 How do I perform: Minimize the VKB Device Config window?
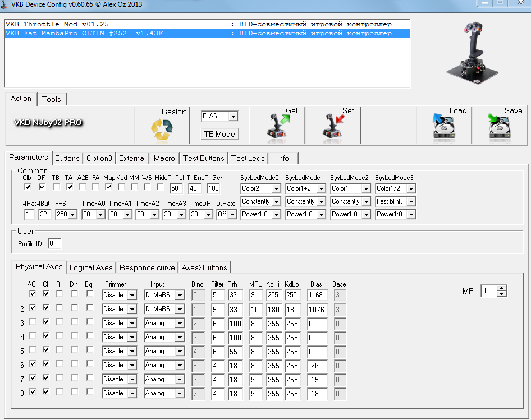click(x=486, y=3)
